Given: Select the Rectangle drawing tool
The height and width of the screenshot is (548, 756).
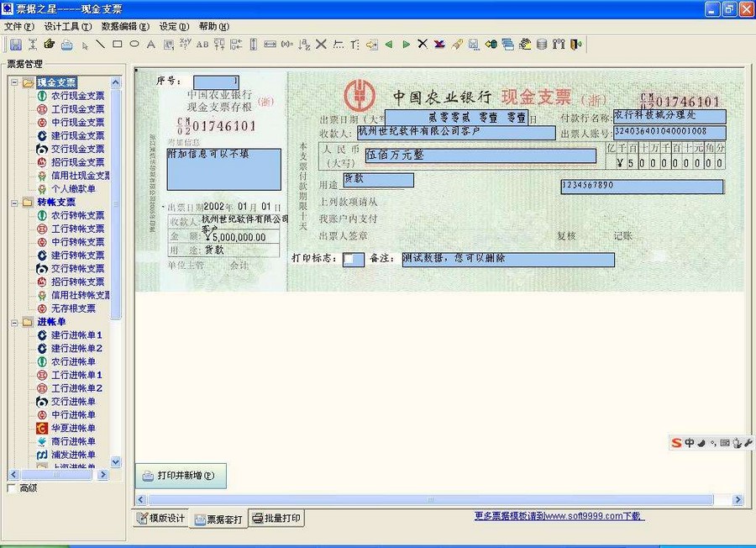Looking at the screenshot, I should coord(117,44).
